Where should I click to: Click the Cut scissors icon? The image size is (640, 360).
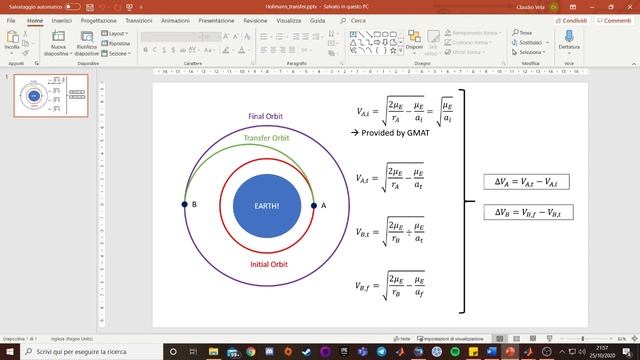point(25,33)
